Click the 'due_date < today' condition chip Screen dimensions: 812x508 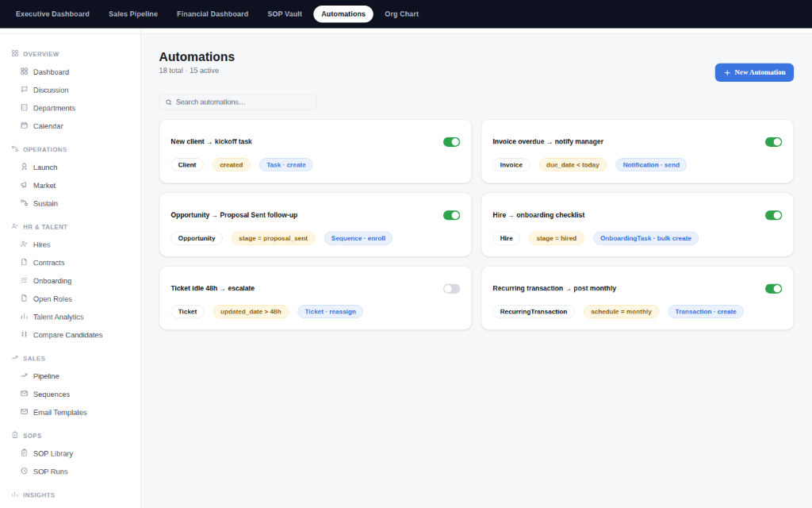click(573, 165)
